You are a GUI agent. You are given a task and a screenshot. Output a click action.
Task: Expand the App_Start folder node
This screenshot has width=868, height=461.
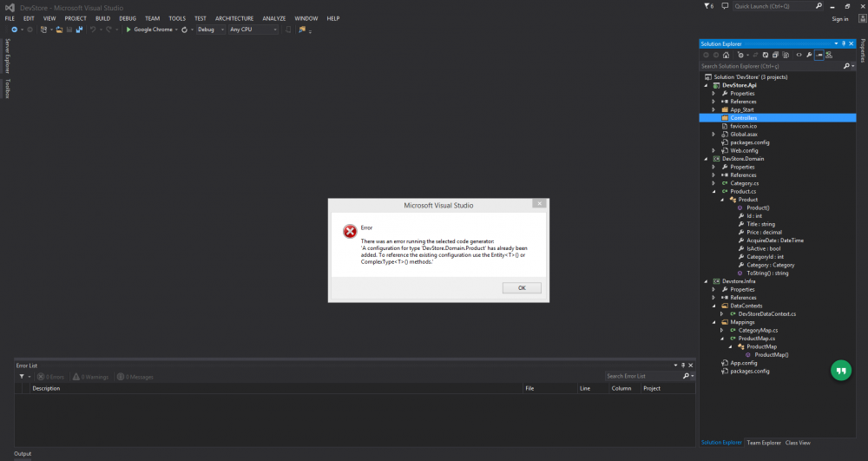[x=713, y=109]
